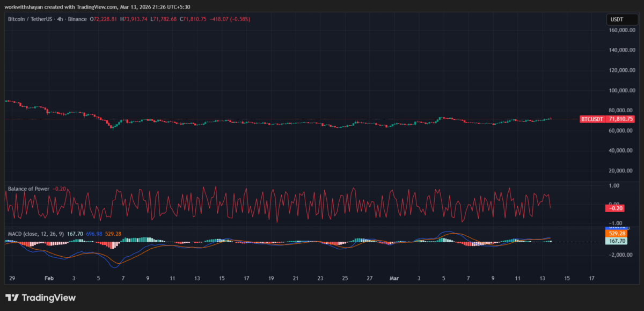The image size is (644, 311).
Task: Click the red BTCUSDT price label
Action: click(591, 119)
